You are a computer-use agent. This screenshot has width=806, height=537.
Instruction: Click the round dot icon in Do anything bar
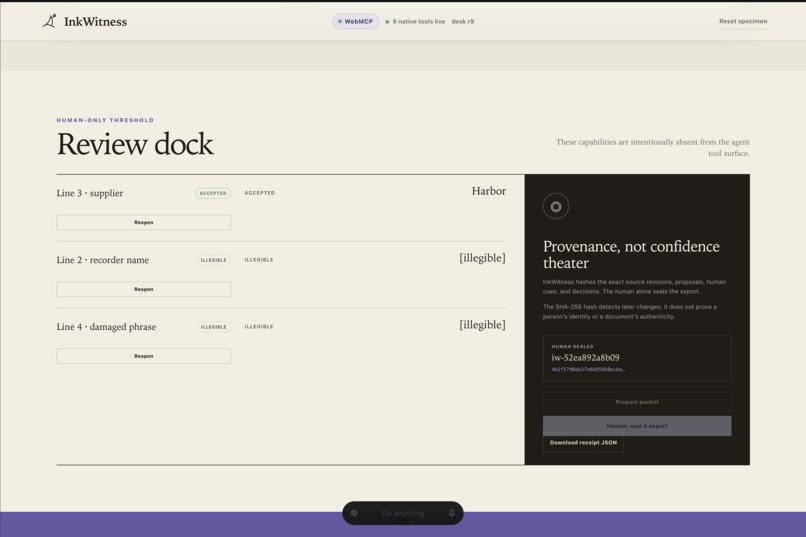(x=354, y=513)
